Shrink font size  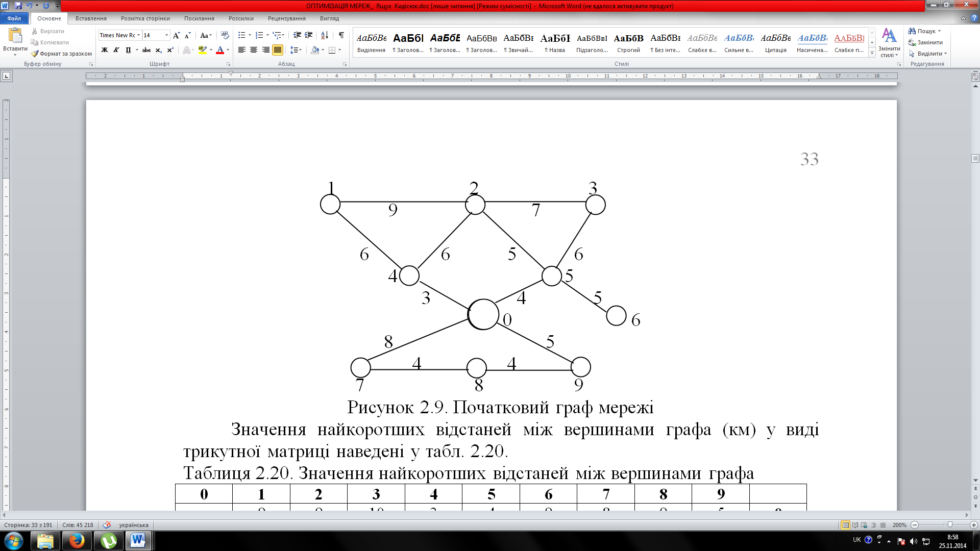(187, 35)
